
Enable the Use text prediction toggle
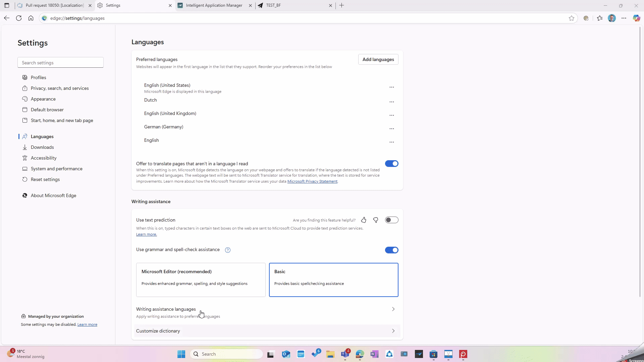[391, 220]
